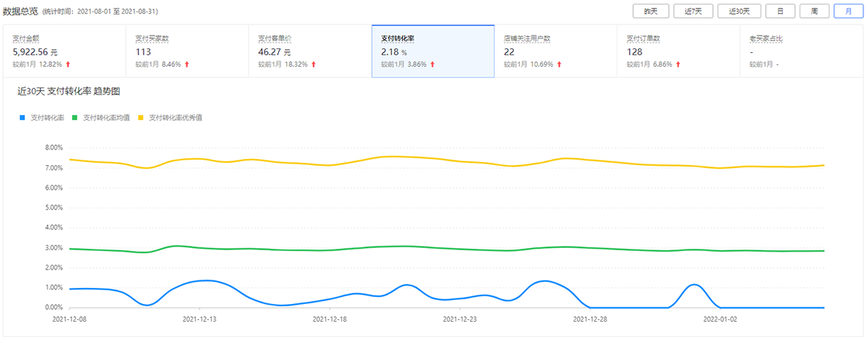Select the 支付买家数 metric card

pos(187,51)
